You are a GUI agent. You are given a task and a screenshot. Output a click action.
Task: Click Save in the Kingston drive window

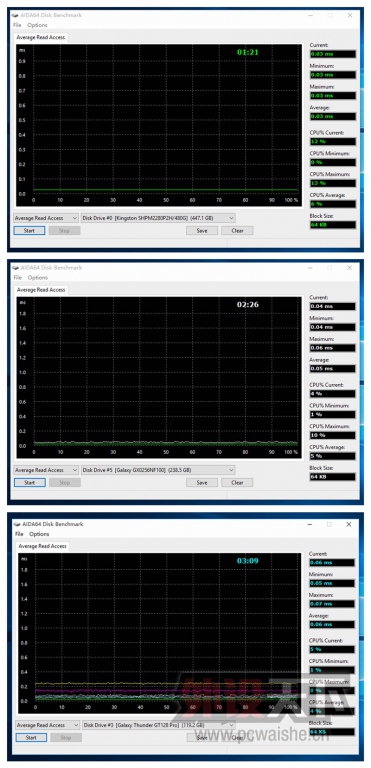202,231
